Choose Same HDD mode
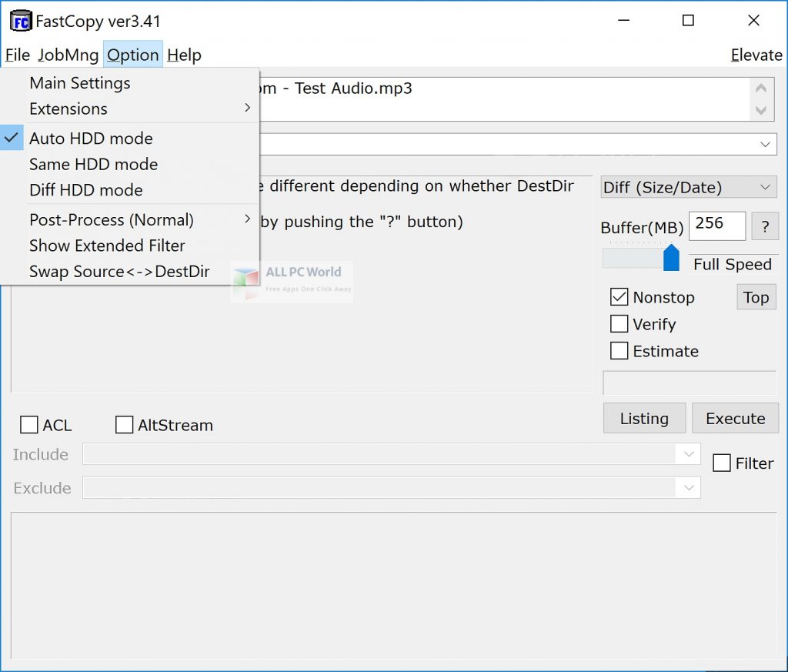This screenshot has width=788, height=672. (129, 165)
